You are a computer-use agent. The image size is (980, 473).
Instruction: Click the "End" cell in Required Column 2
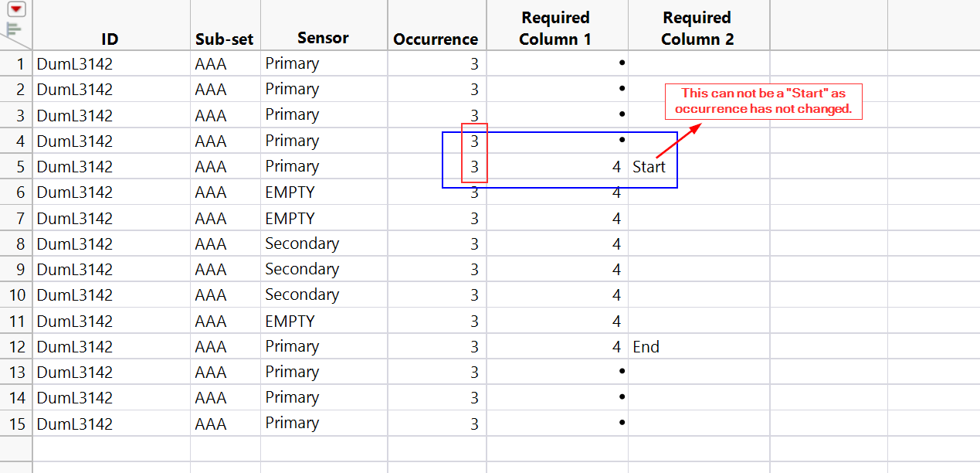pyautogui.click(x=646, y=346)
